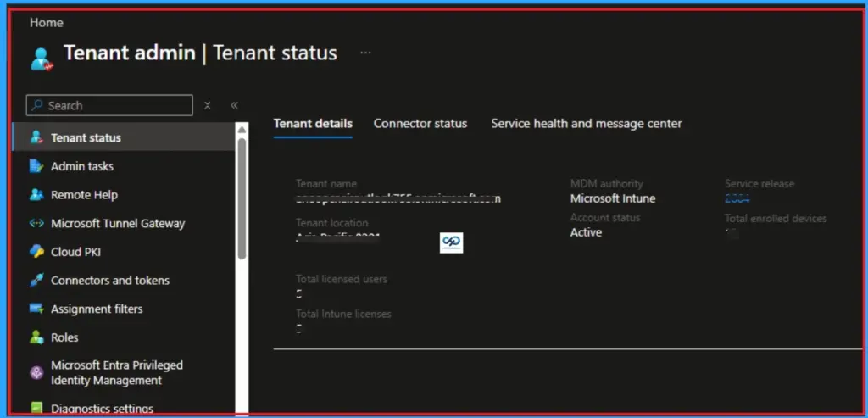Open the Service release version link

coord(737,198)
